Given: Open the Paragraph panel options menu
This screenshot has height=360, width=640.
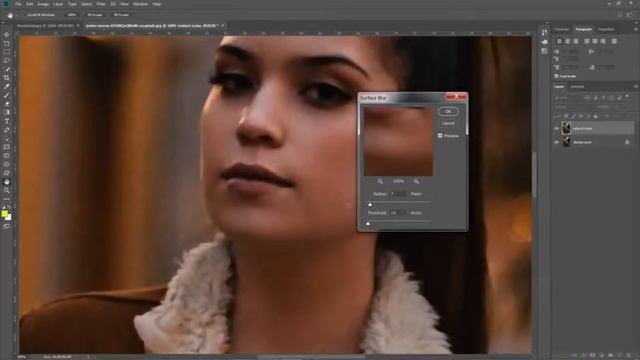Looking at the screenshot, I should tap(635, 29).
